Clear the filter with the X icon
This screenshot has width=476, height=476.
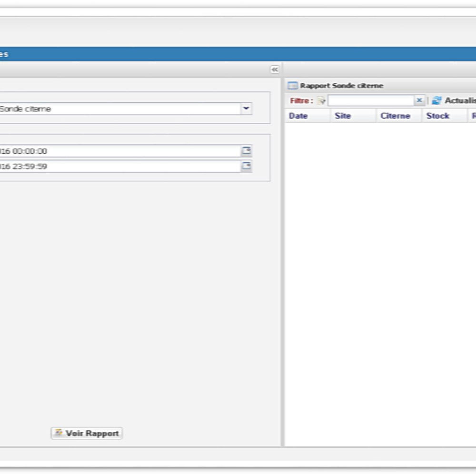tap(419, 100)
